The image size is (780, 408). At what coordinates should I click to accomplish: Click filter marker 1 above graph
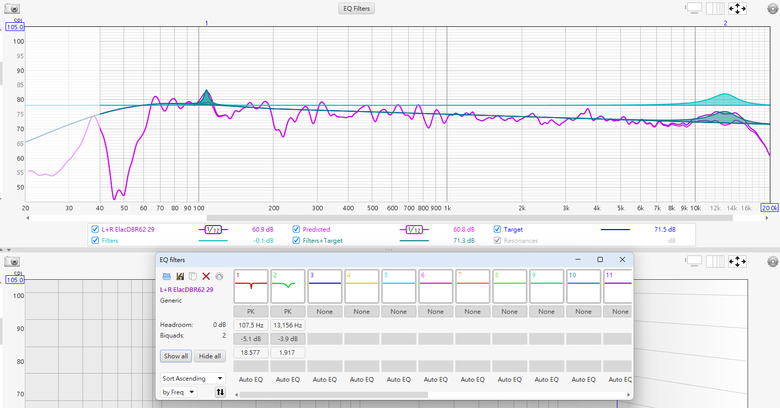(206, 23)
